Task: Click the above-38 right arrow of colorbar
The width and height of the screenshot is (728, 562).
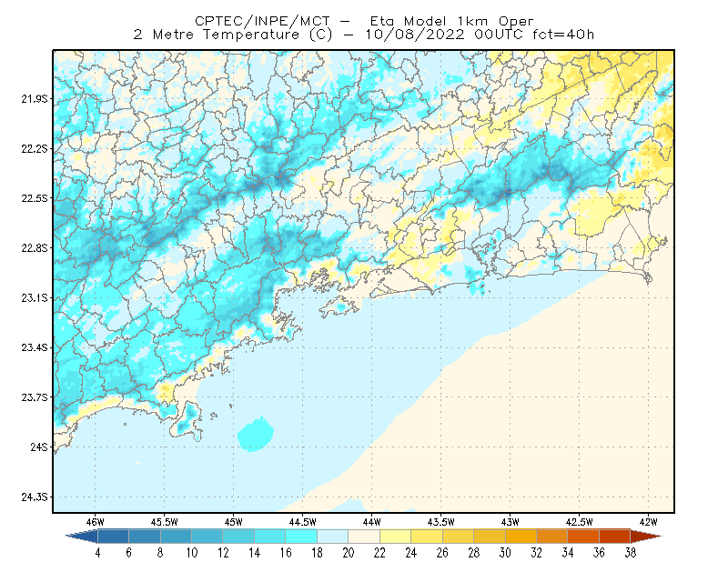Action: pyautogui.click(x=646, y=537)
